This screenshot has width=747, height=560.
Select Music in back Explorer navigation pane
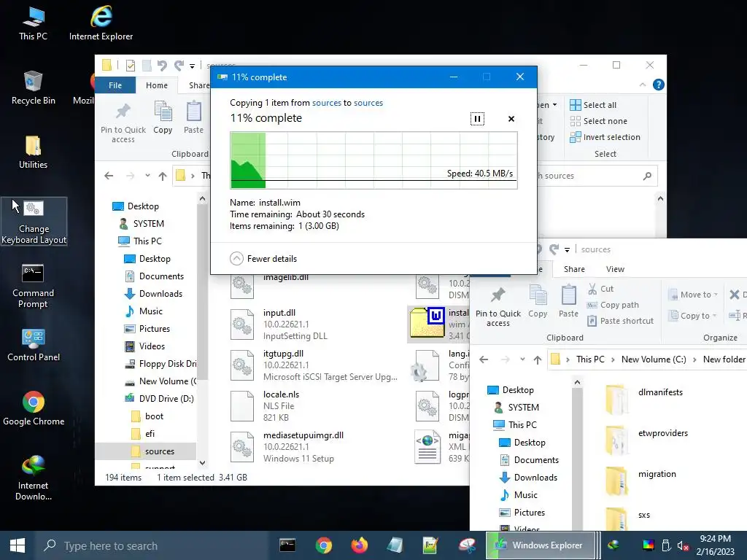pos(144,311)
